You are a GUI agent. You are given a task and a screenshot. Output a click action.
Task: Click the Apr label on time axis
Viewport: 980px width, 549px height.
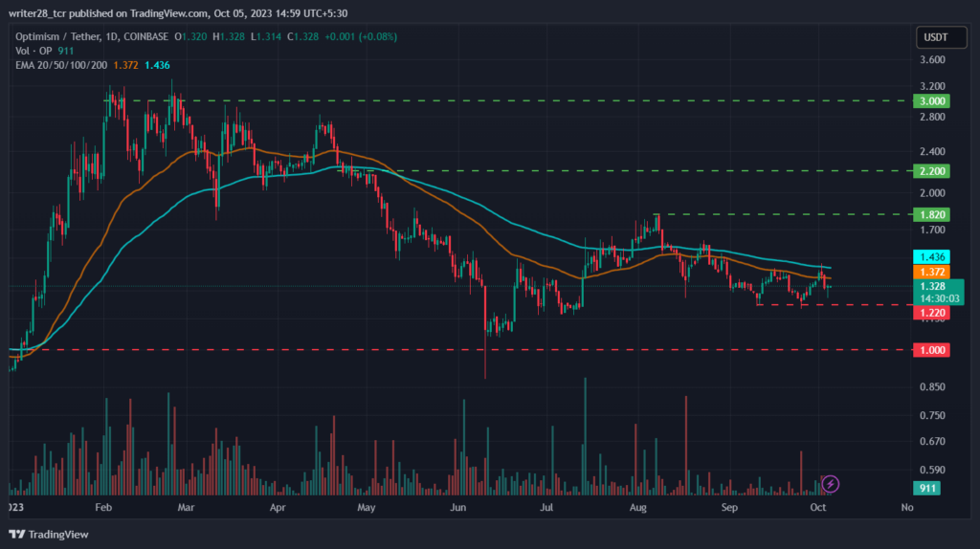coord(278,507)
